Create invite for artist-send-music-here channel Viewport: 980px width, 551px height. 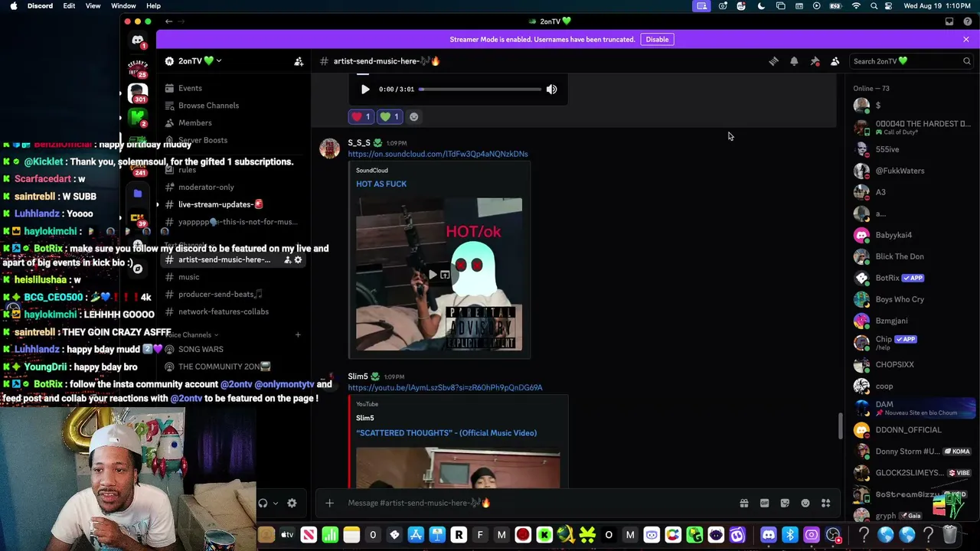pyautogui.click(x=287, y=260)
